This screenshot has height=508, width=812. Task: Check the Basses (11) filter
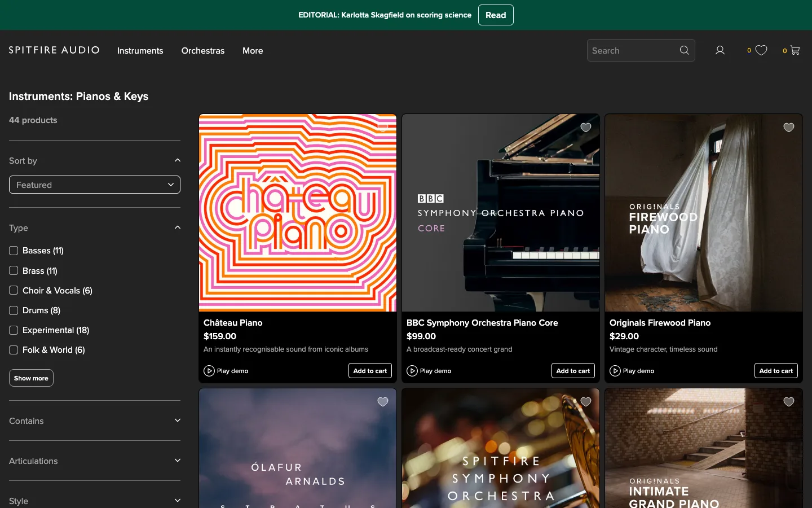pyautogui.click(x=14, y=251)
